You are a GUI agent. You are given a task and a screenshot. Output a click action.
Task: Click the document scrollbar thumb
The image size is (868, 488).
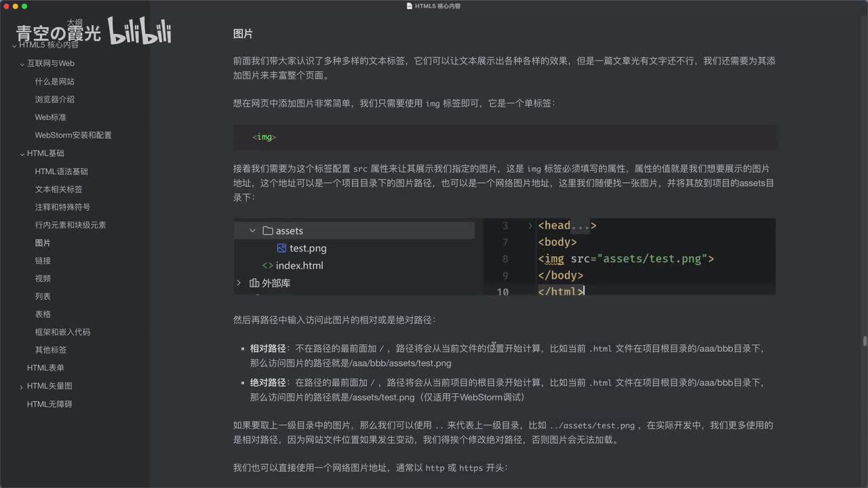865,341
